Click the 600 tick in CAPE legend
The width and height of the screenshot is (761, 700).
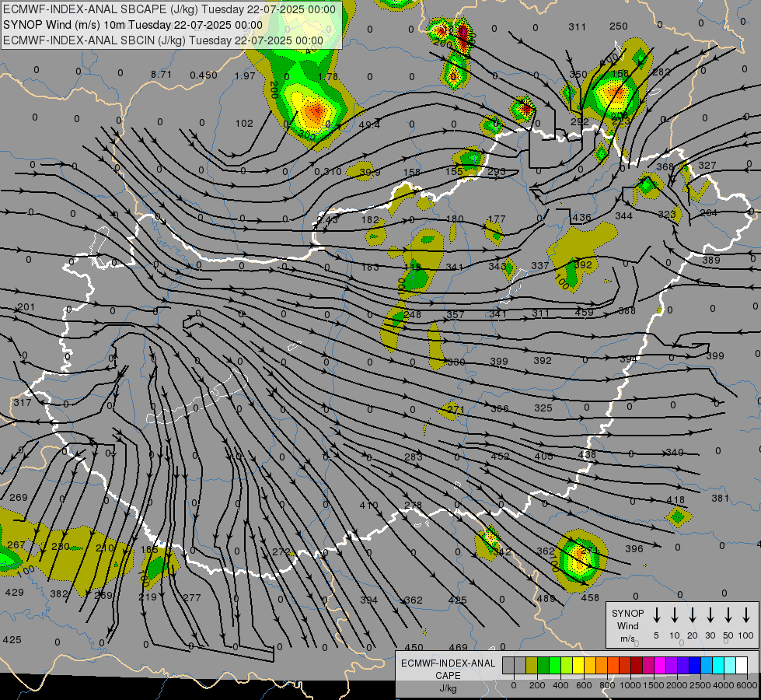[x=584, y=685]
